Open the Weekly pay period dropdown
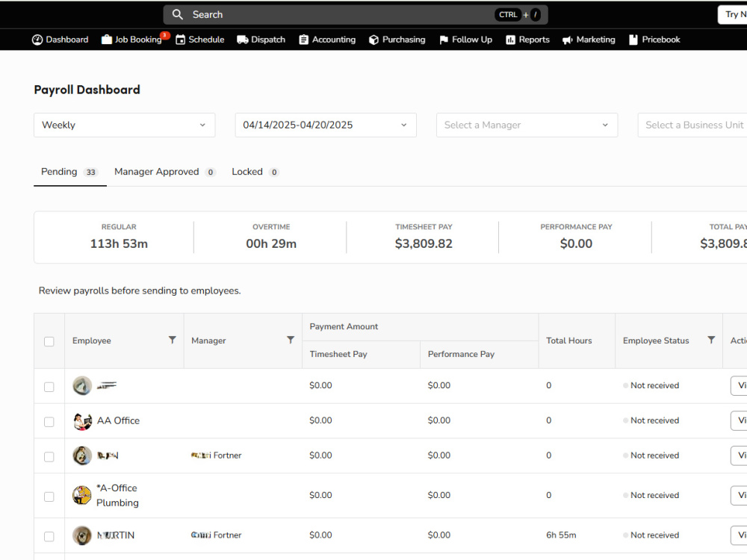 124,125
